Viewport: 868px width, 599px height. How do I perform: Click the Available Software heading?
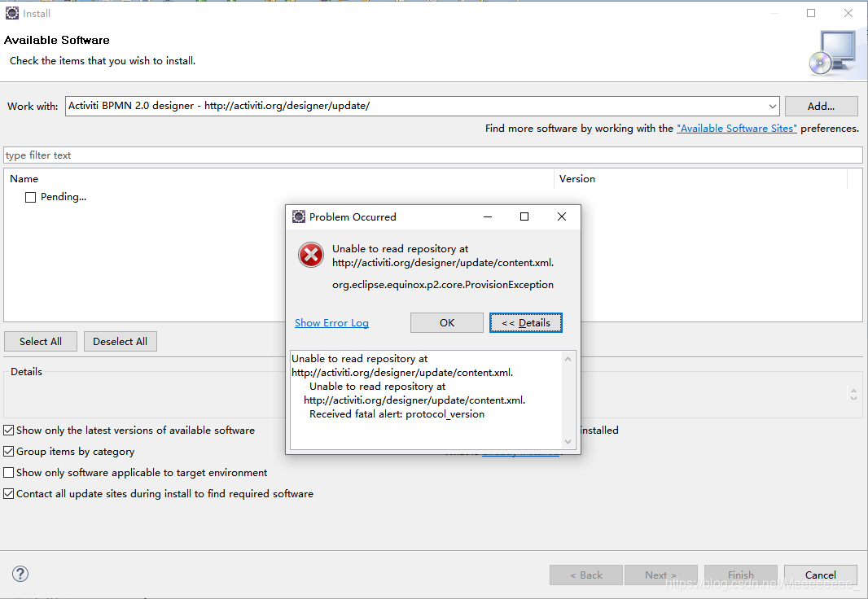pos(56,40)
